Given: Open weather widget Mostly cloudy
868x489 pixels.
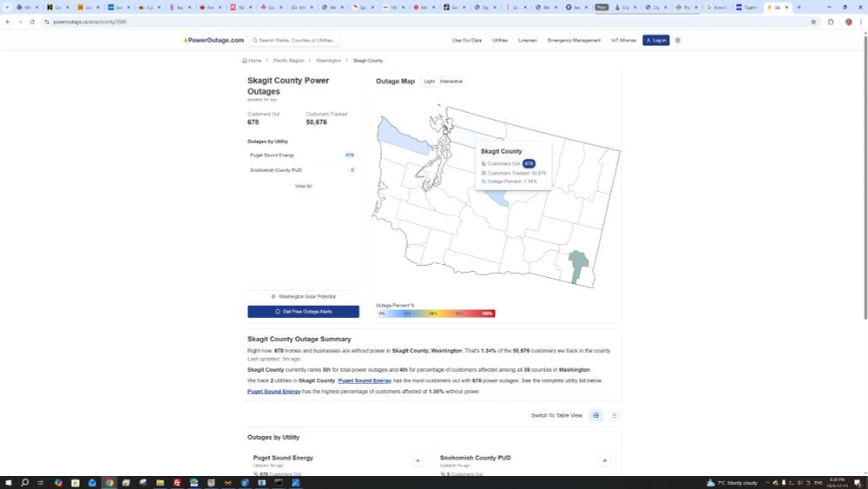Looking at the screenshot, I should pyautogui.click(x=732, y=483).
